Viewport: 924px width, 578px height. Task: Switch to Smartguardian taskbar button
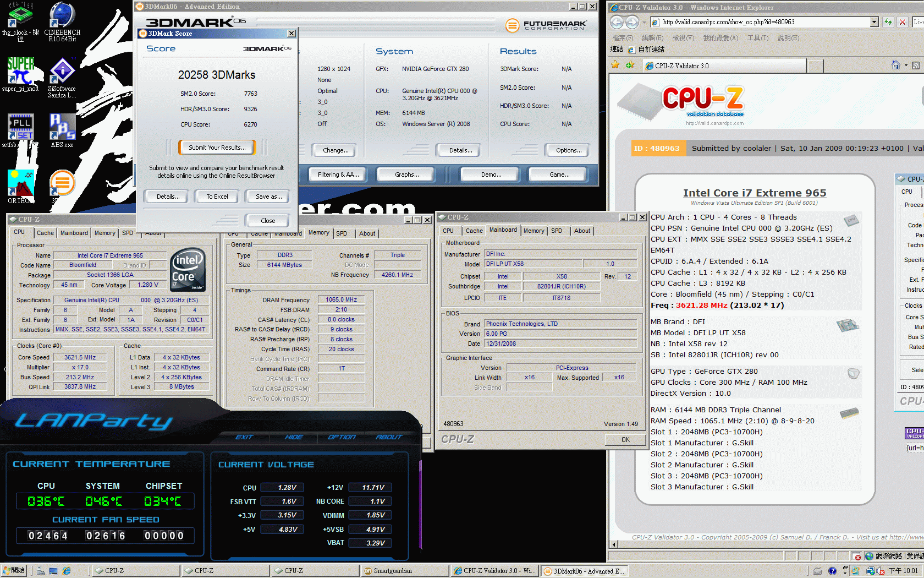(405, 571)
